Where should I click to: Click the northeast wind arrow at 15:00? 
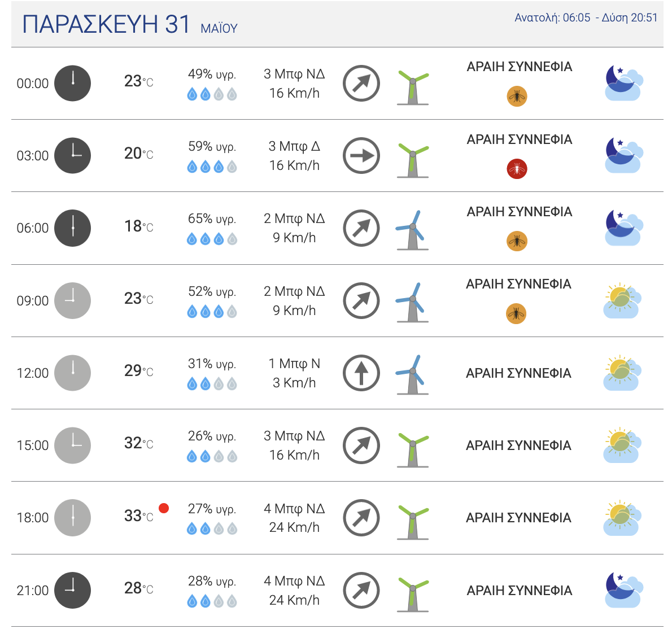click(x=361, y=445)
